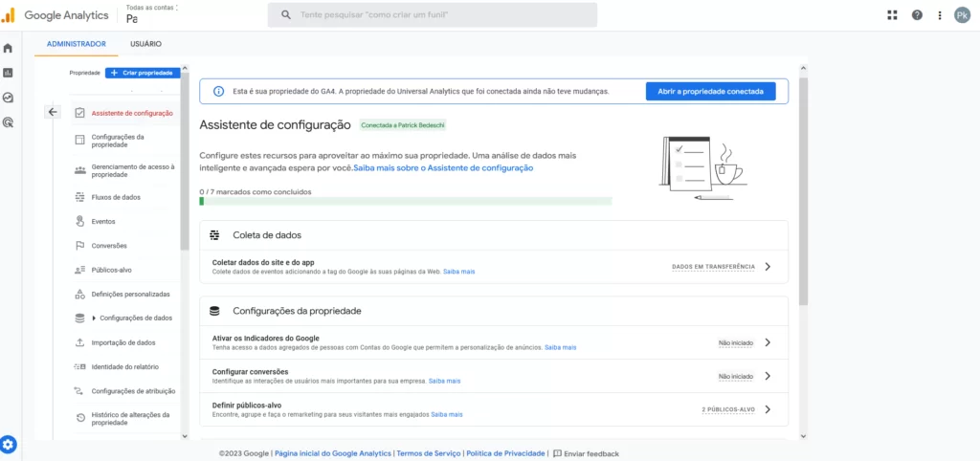Image resolution: width=980 pixels, height=461 pixels.
Task: Click the Definições personalizadas shapes icon
Action: [79, 294]
